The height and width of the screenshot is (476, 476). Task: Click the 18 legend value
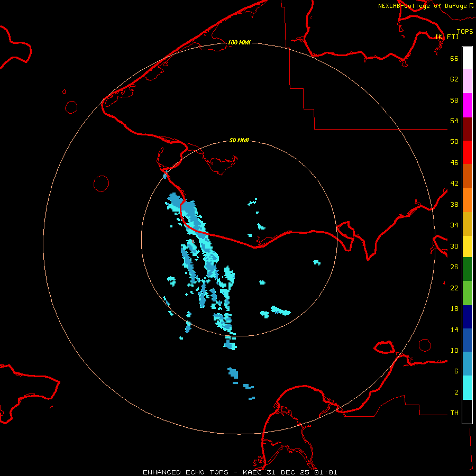454,309
